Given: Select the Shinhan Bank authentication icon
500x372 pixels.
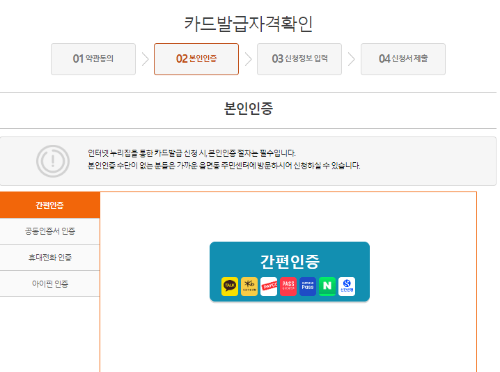Looking at the screenshot, I should (347, 286).
